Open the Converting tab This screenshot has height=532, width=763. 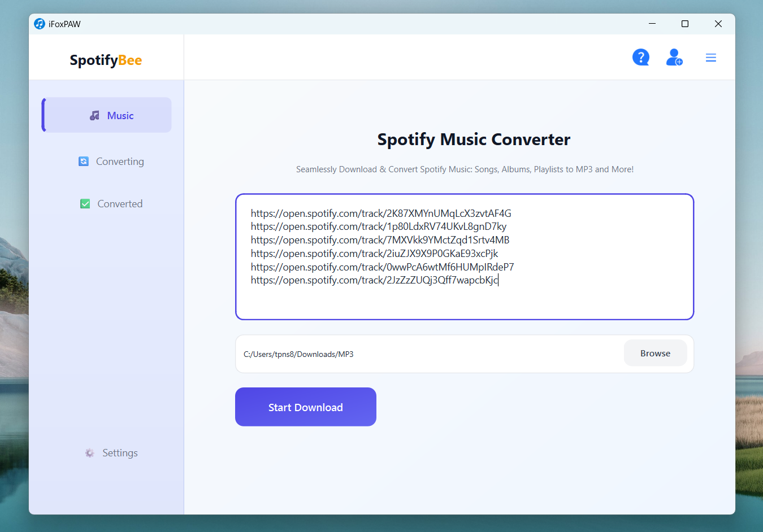click(x=120, y=162)
